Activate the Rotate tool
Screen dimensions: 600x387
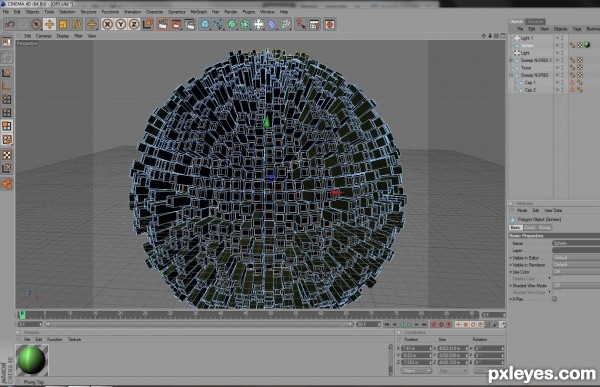tap(76, 24)
